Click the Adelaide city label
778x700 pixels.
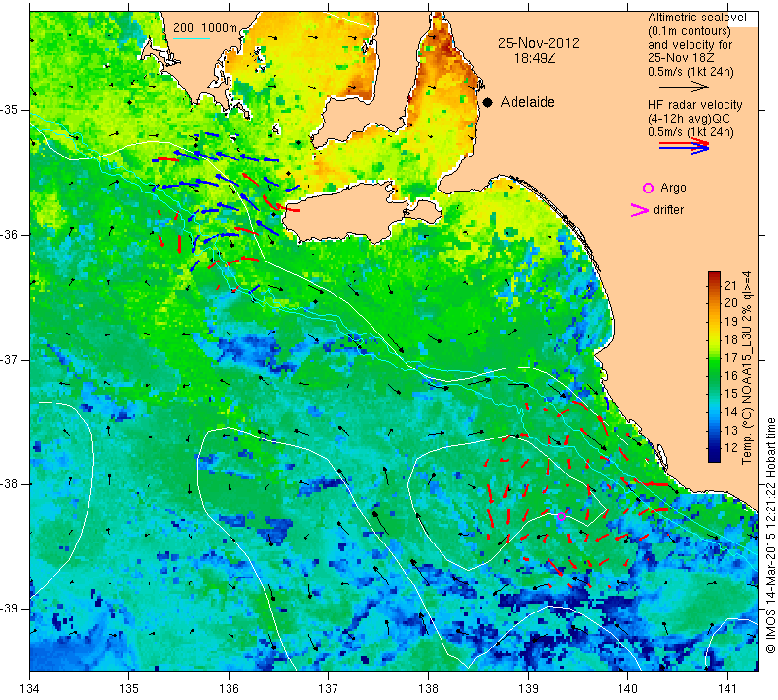(x=527, y=102)
